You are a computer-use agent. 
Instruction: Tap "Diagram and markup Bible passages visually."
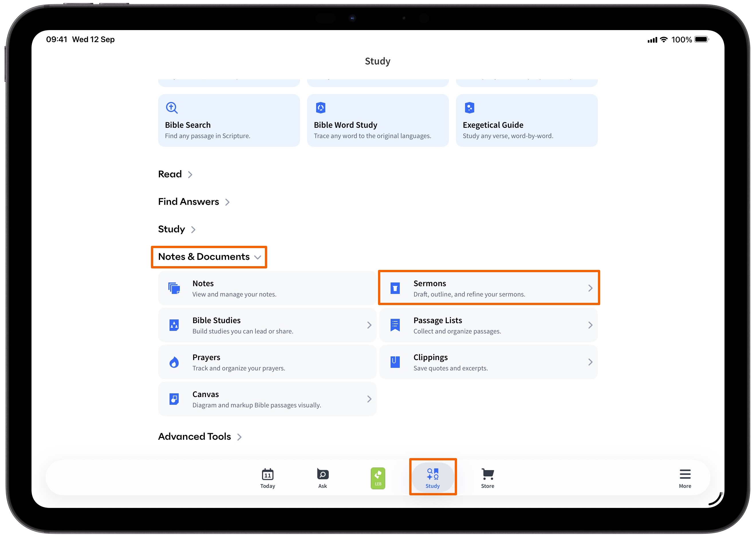point(257,405)
